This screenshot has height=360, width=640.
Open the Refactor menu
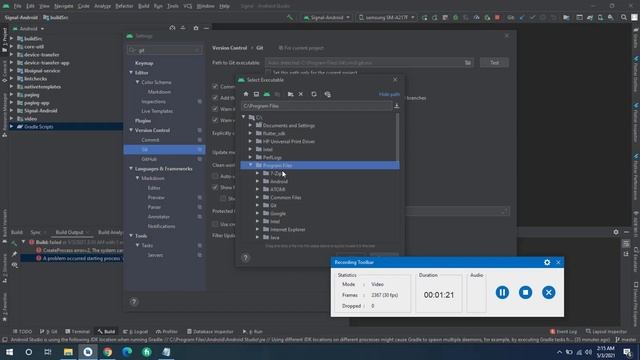click(124, 6)
